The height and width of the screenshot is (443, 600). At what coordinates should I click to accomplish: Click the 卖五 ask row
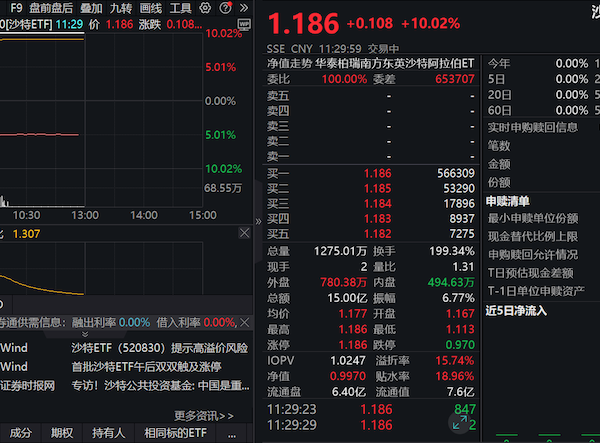tap(370, 96)
